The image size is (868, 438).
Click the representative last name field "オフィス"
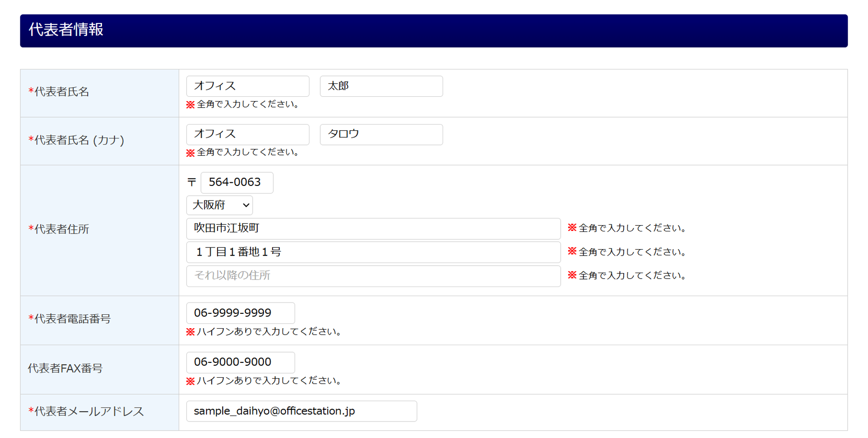click(247, 86)
